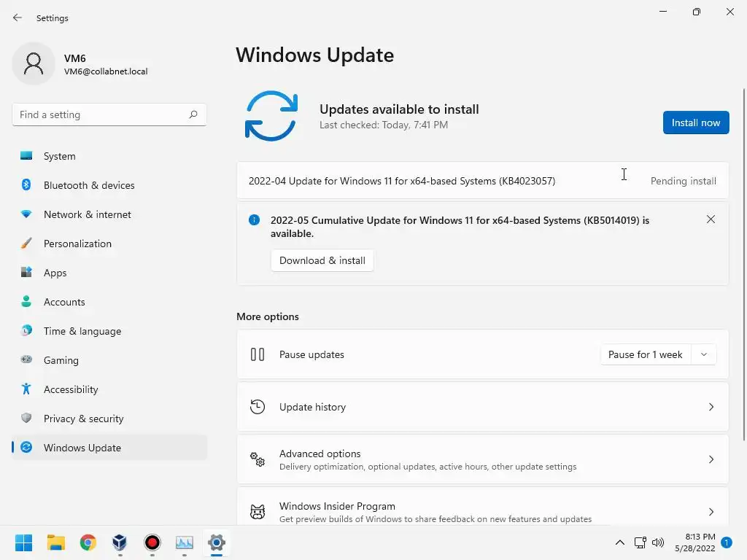Click the network icon in system tray
747x560 pixels.
coord(640,542)
